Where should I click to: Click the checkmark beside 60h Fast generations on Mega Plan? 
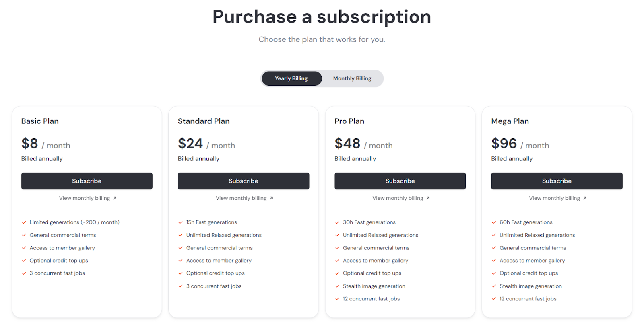pyautogui.click(x=494, y=222)
